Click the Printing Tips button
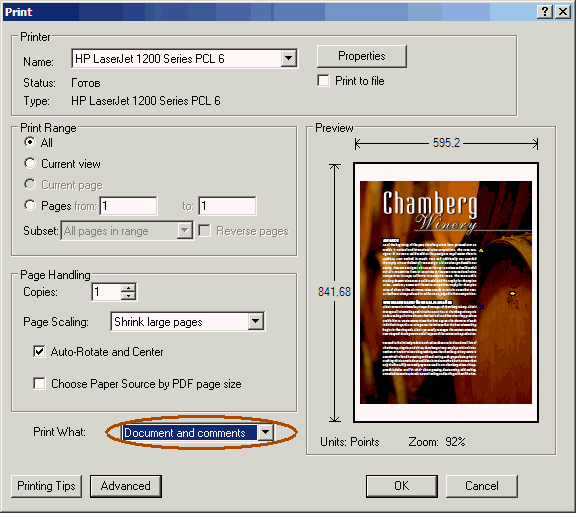 [46, 486]
